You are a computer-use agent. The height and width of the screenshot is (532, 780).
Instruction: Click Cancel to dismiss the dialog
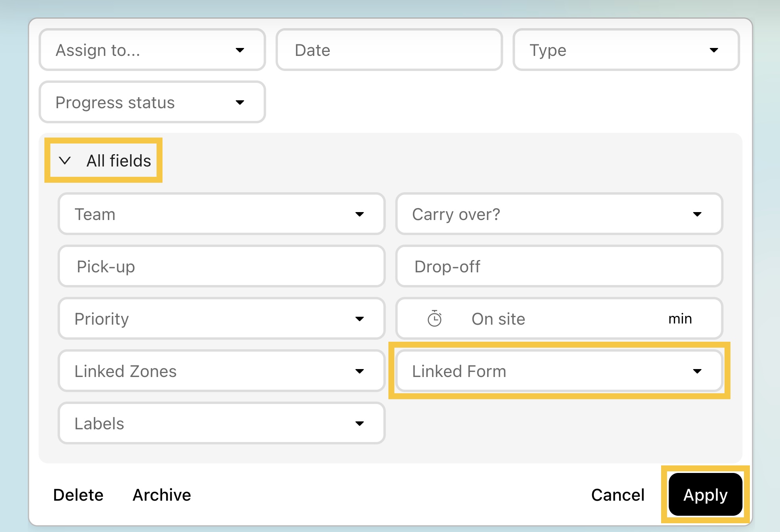pyautogui.click(x=617, y=495)
